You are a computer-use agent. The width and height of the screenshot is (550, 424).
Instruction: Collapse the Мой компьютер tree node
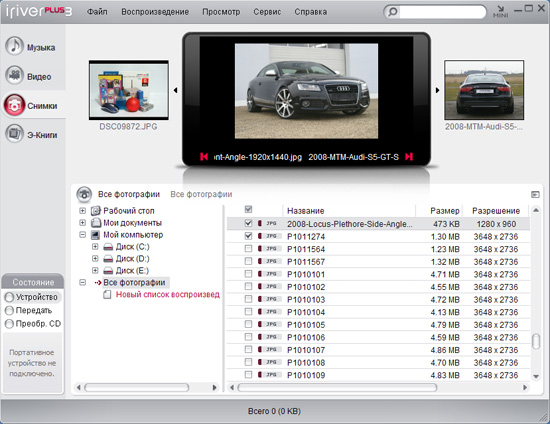click(x=82, y=235)
